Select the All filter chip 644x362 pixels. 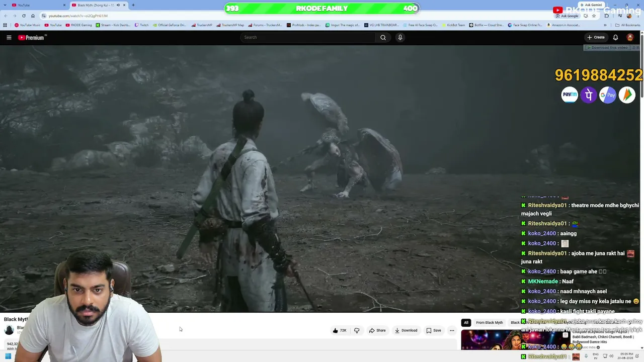pyautogui.click(x=466, y=322)
